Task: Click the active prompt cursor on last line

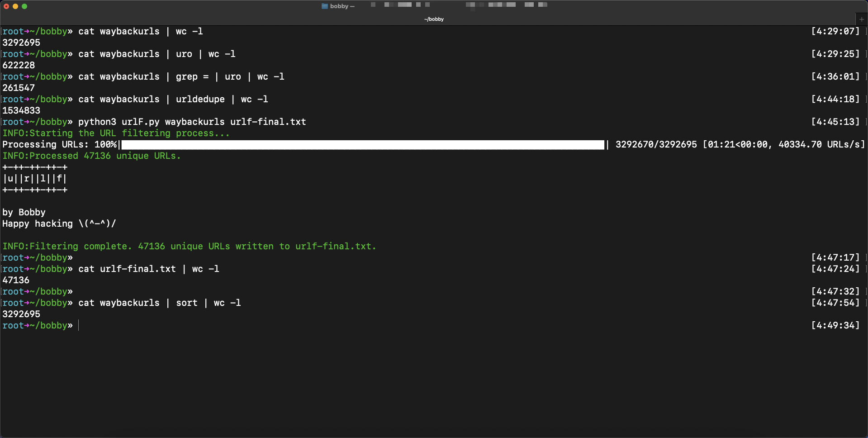Action: coord(79,325)
